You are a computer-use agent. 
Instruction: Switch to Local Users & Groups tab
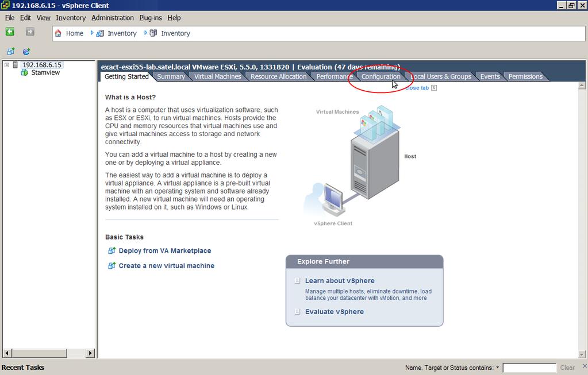pyautogui.click(x=441, y=76)
